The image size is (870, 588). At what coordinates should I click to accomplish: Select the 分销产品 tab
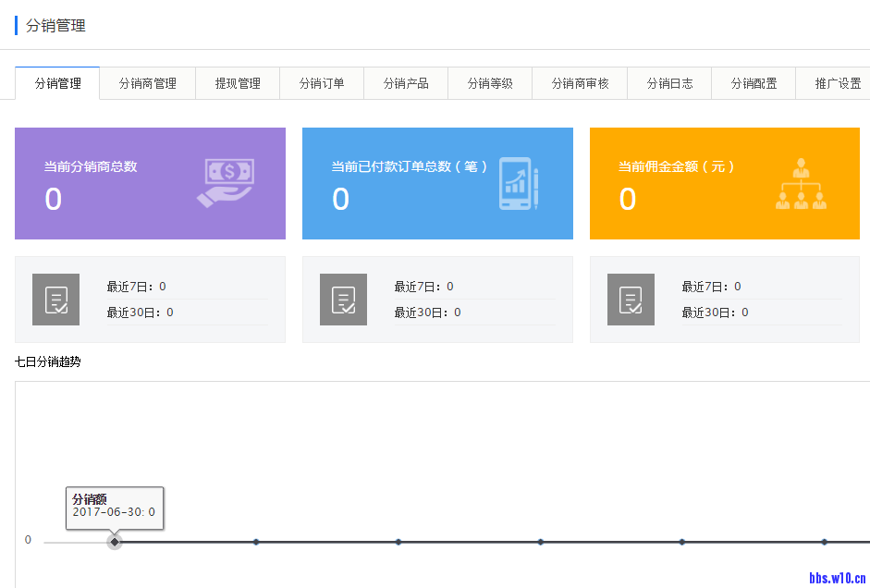coord(406,83)
